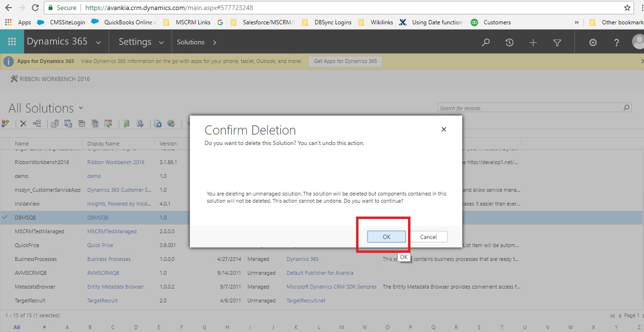Select the checkmark on DBMSQB row
This screenshot has width=644, height=332.
click(5, 218)
